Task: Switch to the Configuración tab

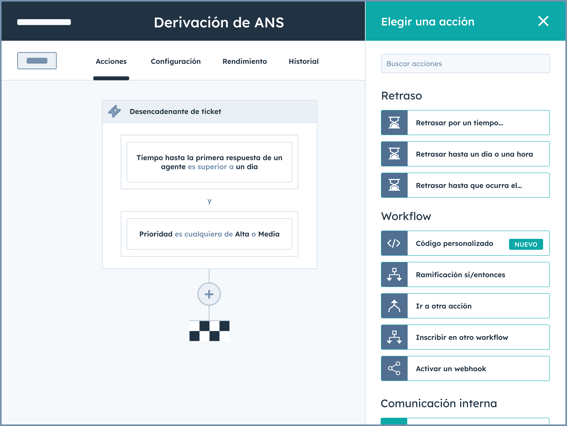Action: 175,61
